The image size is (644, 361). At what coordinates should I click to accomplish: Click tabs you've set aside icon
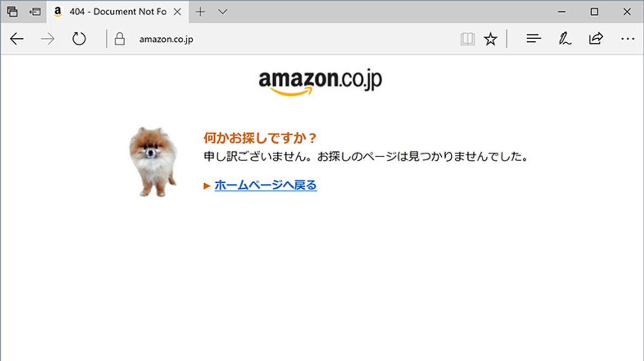(x=12, y=12)
